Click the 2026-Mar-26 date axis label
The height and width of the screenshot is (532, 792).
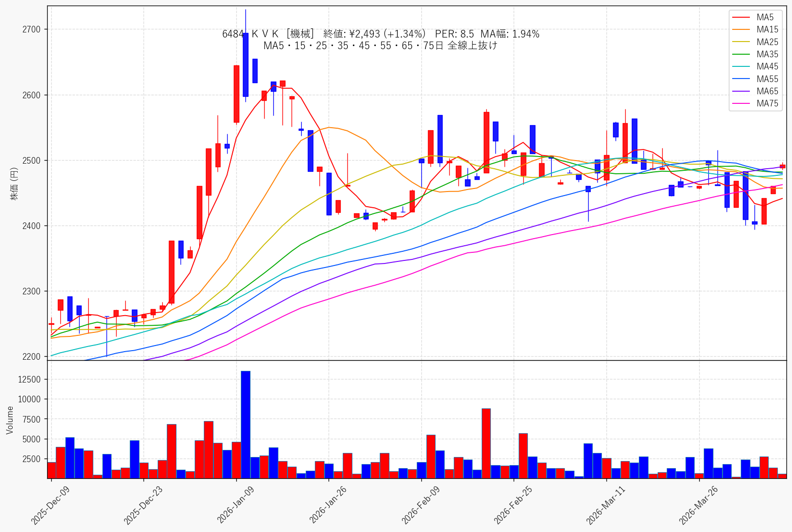[x=699, y=505]
